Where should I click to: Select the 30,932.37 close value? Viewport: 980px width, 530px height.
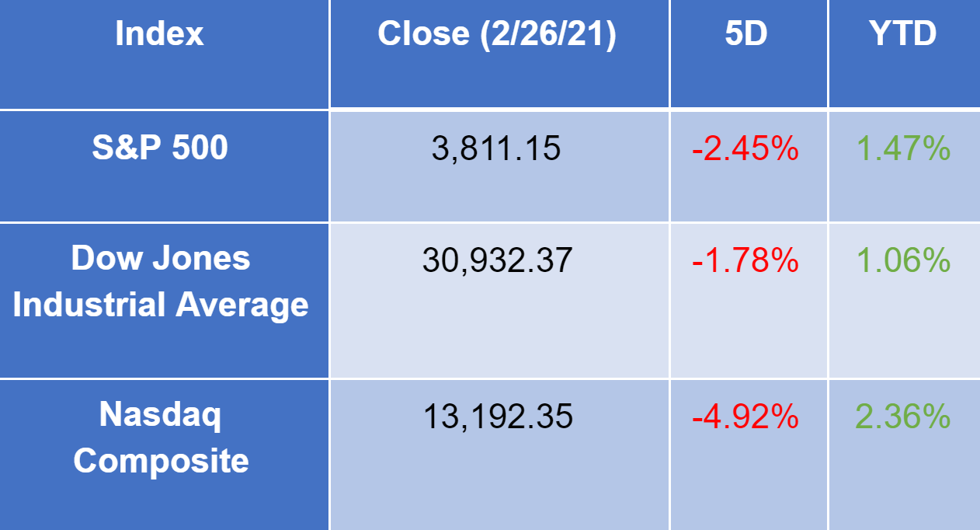pyautogui.click(x=497, y=260)
